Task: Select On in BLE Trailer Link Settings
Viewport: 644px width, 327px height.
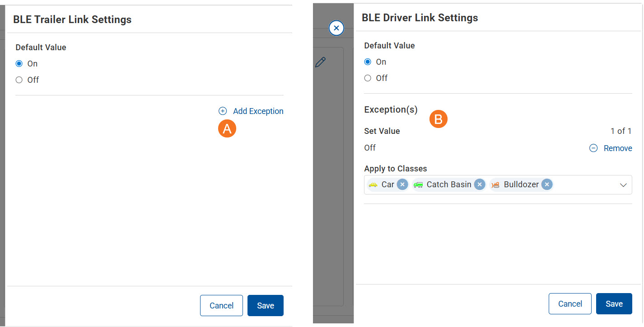Action: pos(19,64)
